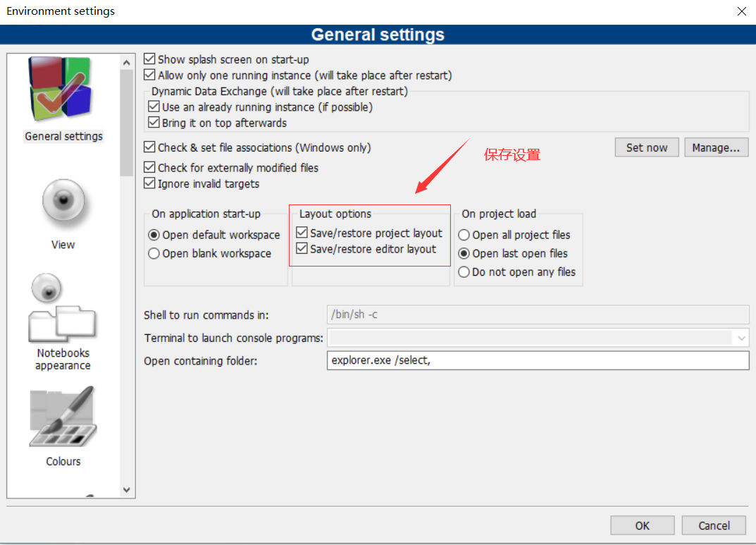Image resolution: width=756 pixels, height=545 pixels.
Task: Expand the Terminal to launch console programs dropdown
Action: (741, 338)
